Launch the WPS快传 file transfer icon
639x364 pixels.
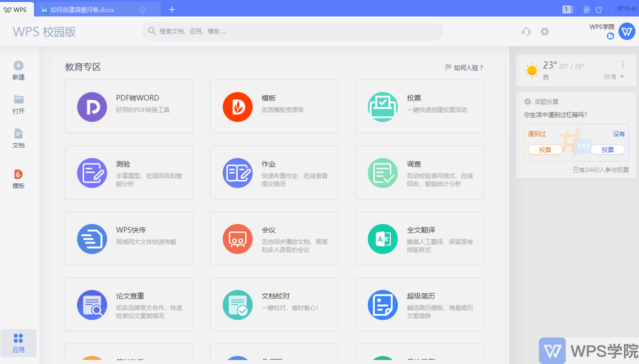[92, 239]
